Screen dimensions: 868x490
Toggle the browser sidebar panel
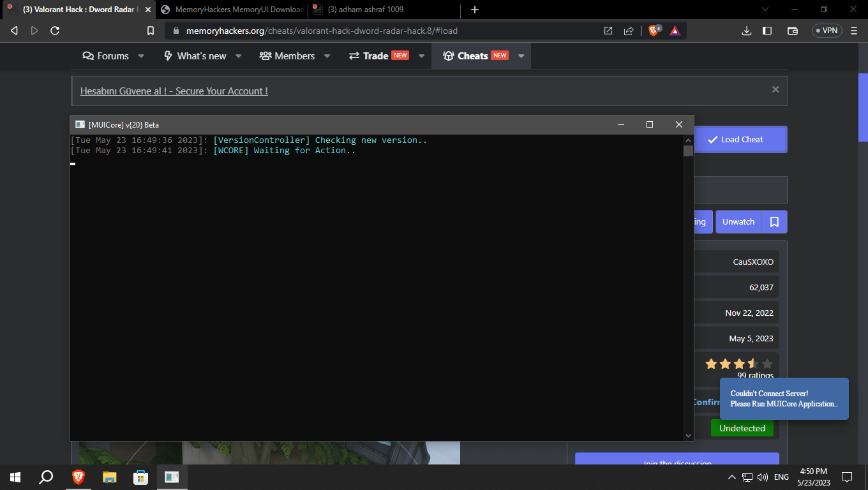coord(767,31)
